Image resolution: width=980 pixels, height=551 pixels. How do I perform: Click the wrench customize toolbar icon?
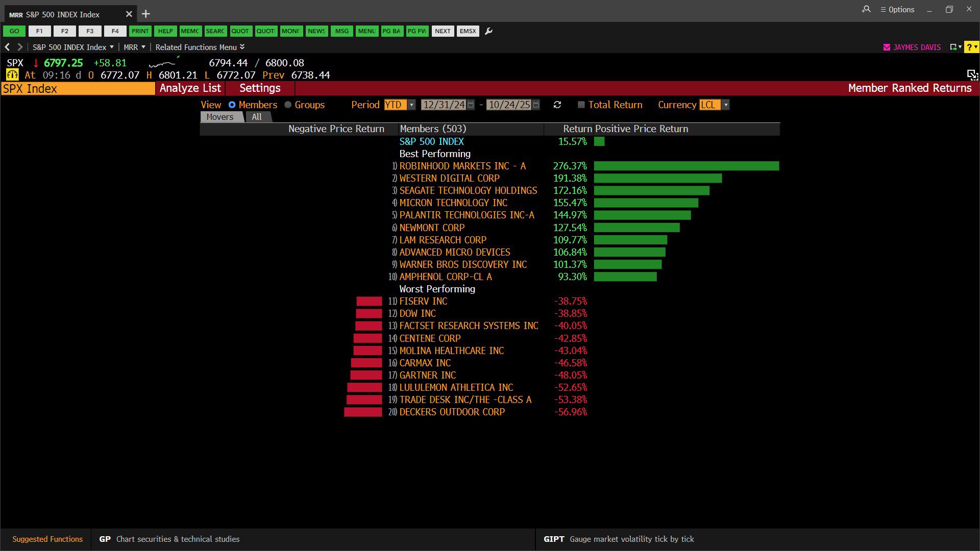pos(488,31)
